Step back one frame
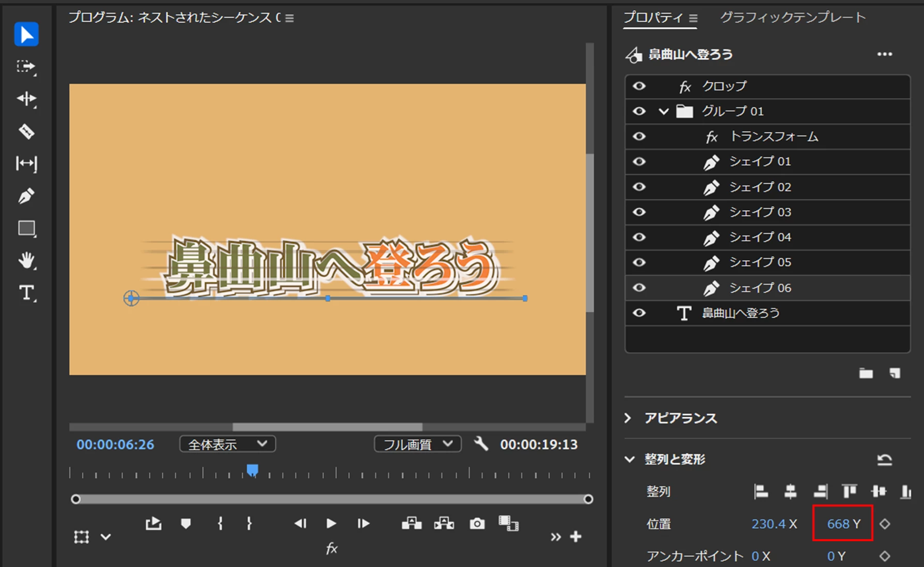This screenshot has width=924, height=567. pos(301,524)
